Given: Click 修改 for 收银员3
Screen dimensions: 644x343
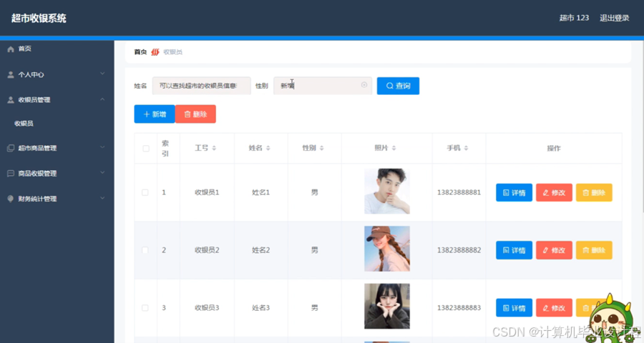Looking at the screenshot, I should [x=554, y=308].
